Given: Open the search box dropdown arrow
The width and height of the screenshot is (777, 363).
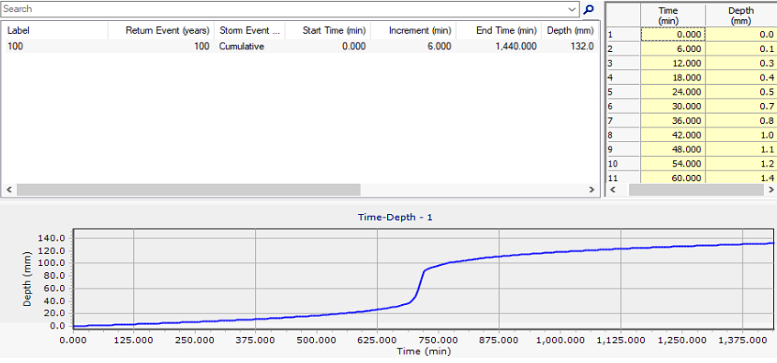Looking at the screenshot, I should [x=572, y=9].
